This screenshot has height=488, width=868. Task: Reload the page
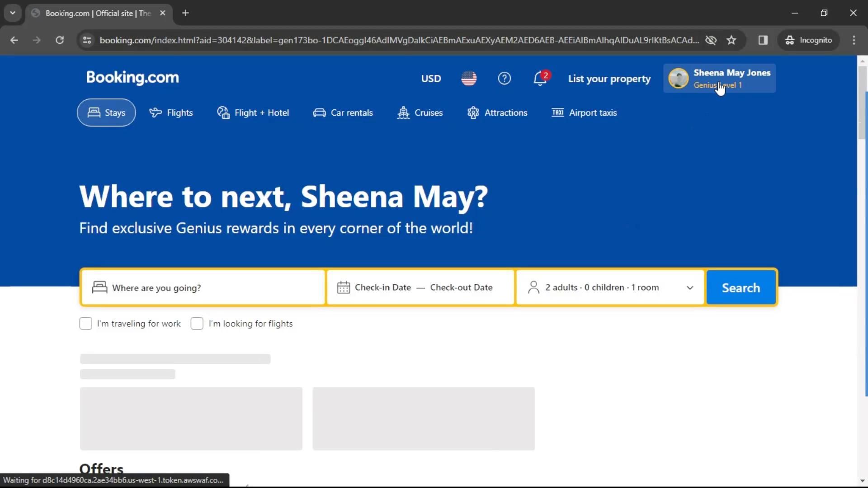(60, 40)
